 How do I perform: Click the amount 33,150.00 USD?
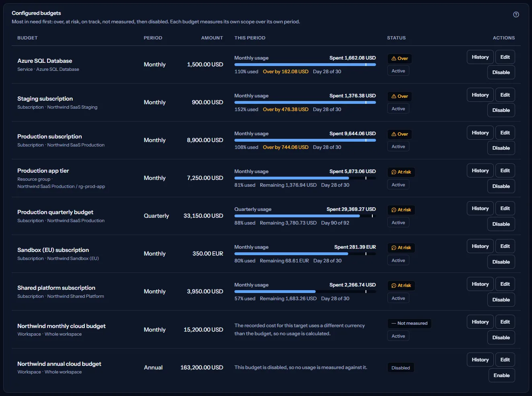click(203, 216)
